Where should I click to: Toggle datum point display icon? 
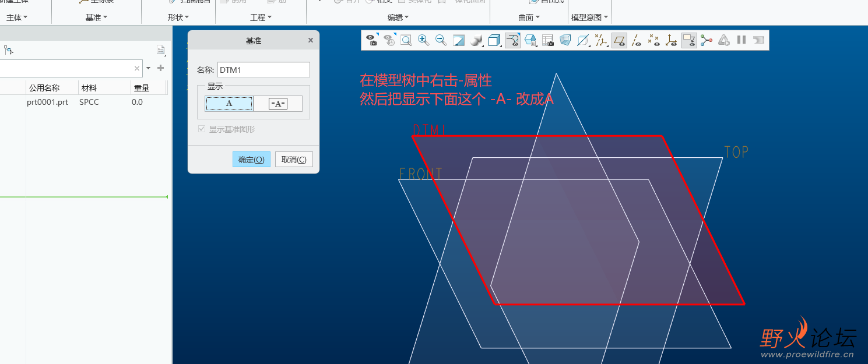[x=654, y=40]
